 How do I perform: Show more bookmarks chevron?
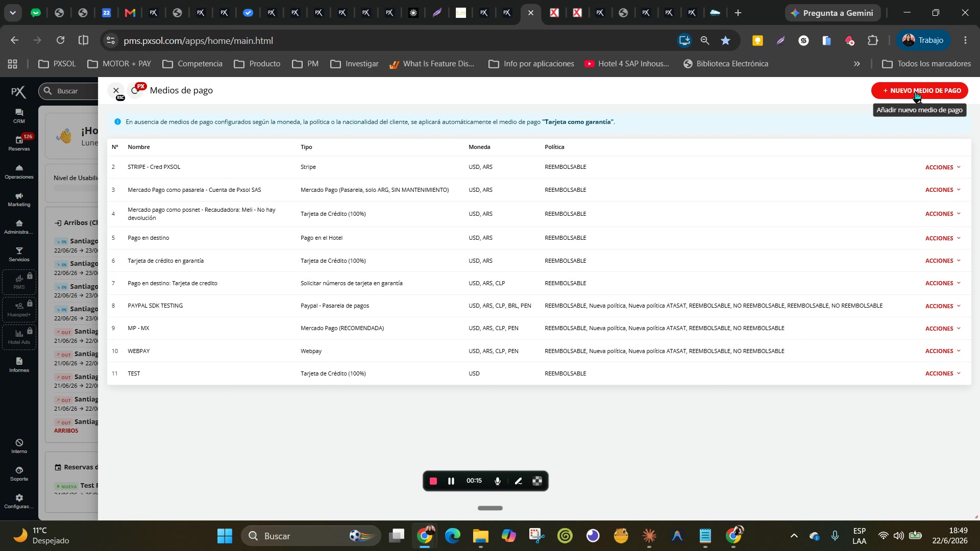tap(857, 64)
